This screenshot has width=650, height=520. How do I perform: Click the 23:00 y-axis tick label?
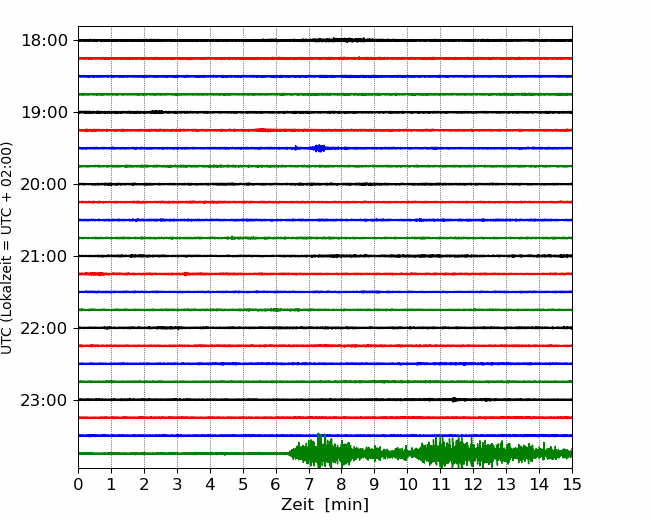(x=44, y=401)
